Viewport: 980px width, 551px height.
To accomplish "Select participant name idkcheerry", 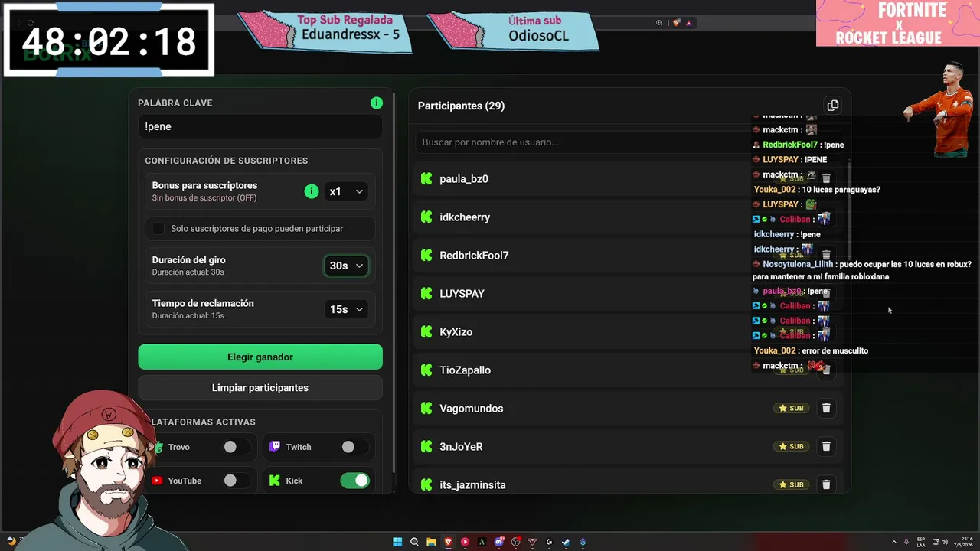I will point(465,217).
